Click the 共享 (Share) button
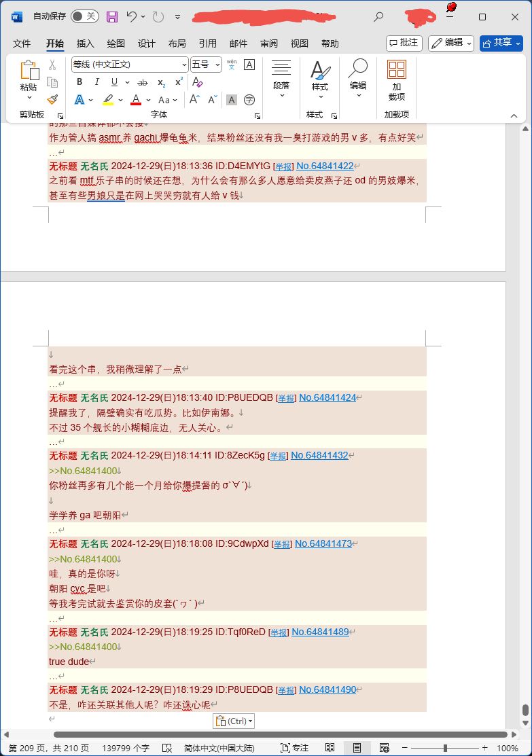The width and height of the screenshot is (532, 756). pos(501,43)
